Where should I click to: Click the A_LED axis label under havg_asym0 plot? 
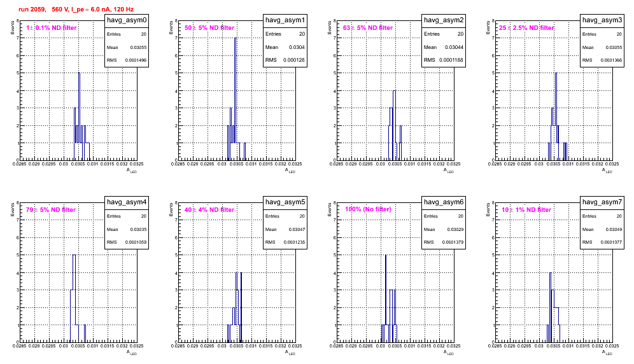point(132,171)
